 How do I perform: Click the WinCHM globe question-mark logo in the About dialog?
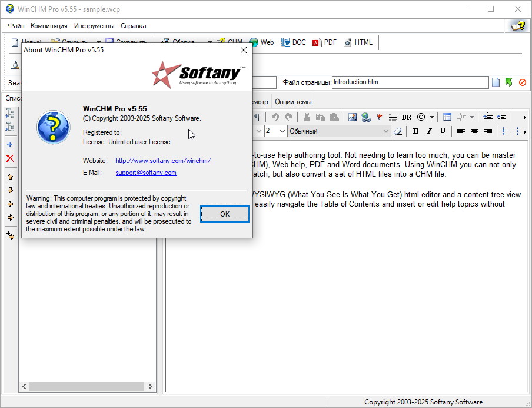point(54,127)
